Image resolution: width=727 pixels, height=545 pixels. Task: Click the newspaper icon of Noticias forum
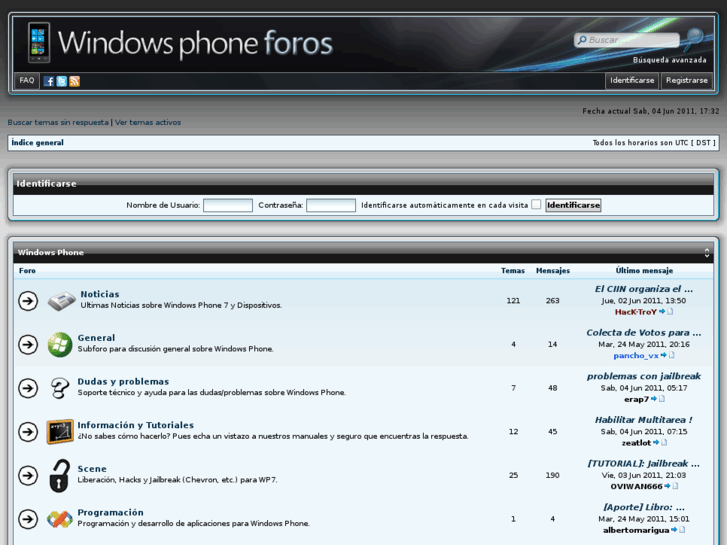(x=61, y=301)
